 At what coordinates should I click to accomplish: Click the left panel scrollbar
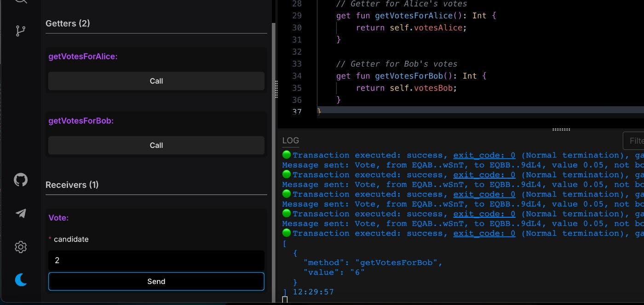[274, 138]
